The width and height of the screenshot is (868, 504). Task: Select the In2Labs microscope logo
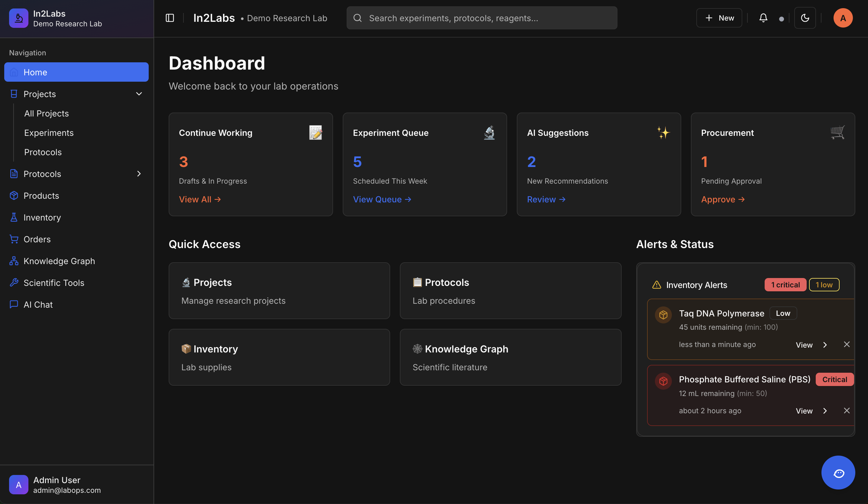coord(19,18)
